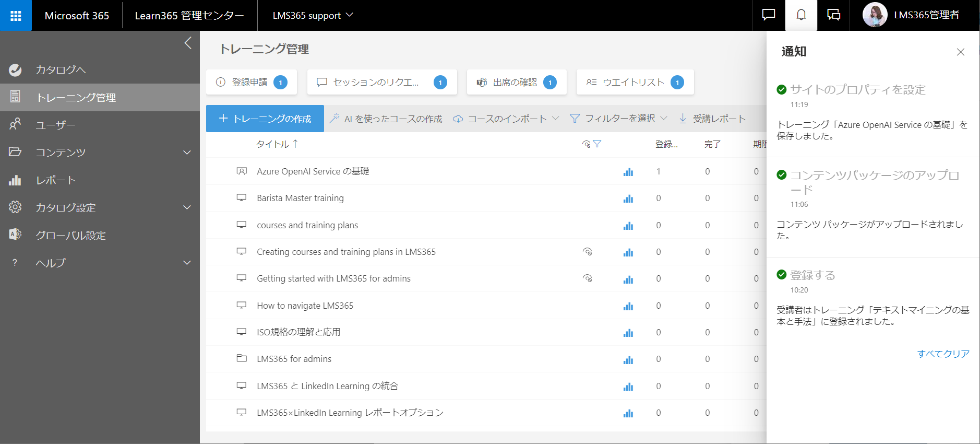Image resolution: width=980 pixels, height=444 pixels.
Task: Open LMS365 for admins training plan
Action: pos(294,359)
